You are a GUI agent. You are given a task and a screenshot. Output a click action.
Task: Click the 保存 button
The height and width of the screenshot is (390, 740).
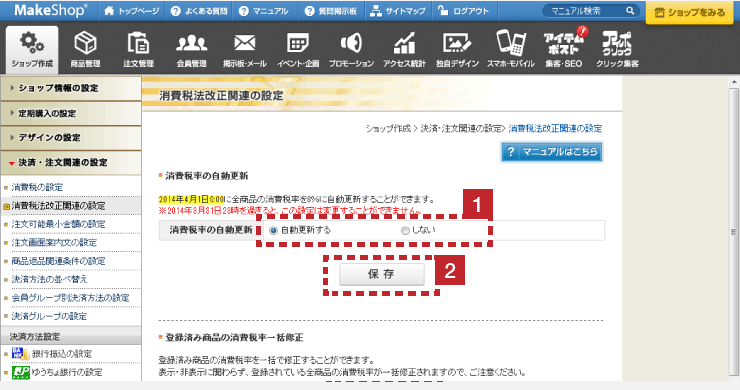(381, 274)
